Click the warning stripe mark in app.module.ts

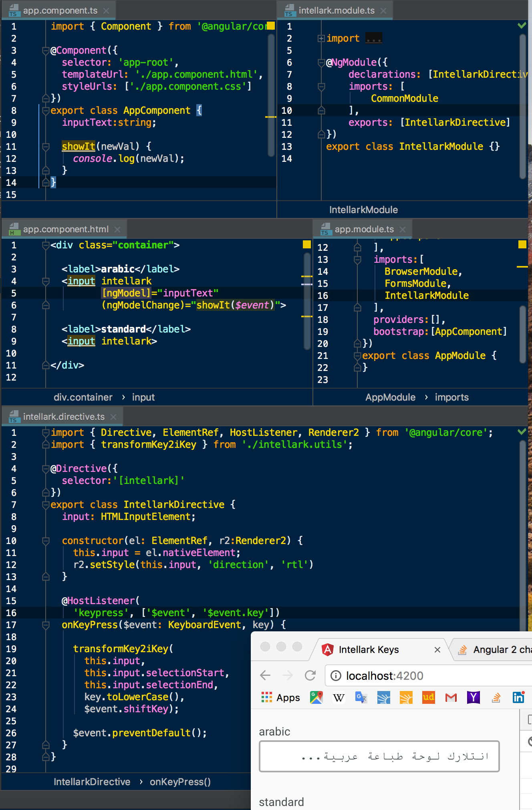522,266
